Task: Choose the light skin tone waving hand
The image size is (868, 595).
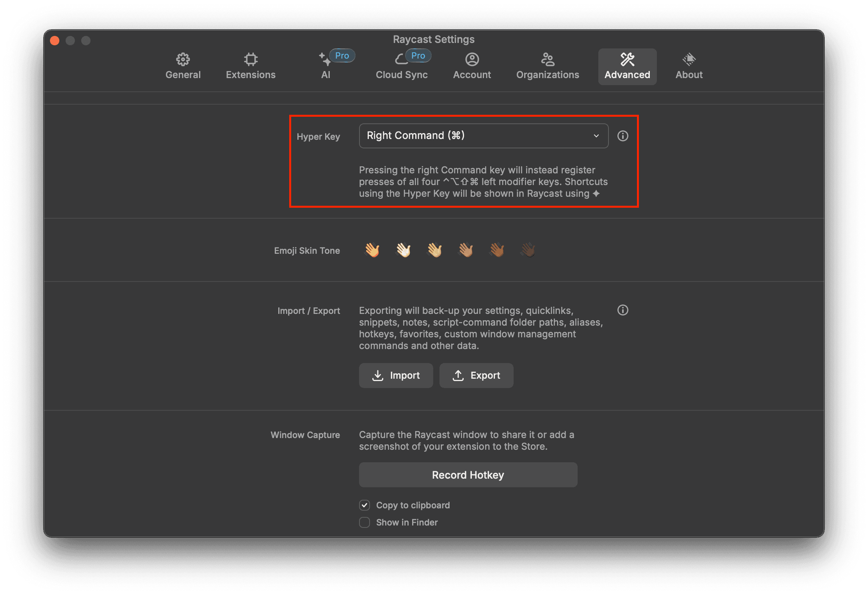Action: pos(403,250)
